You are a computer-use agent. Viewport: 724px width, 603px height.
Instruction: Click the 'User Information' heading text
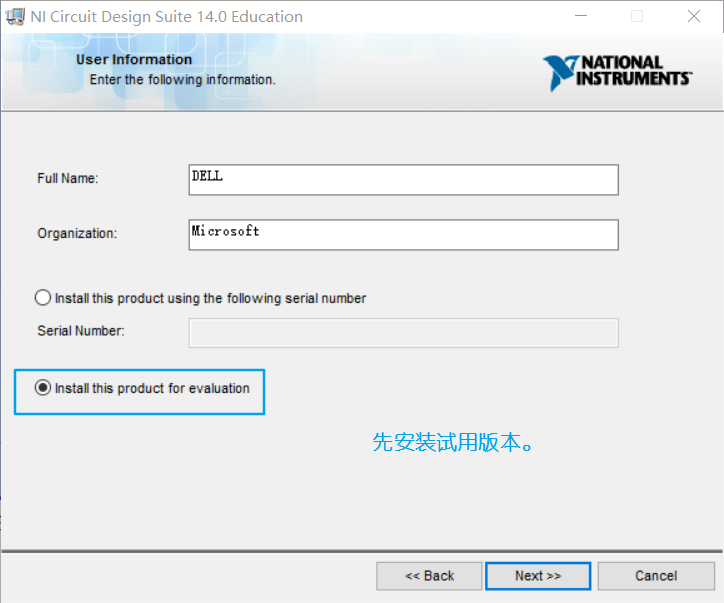point(134,60)
